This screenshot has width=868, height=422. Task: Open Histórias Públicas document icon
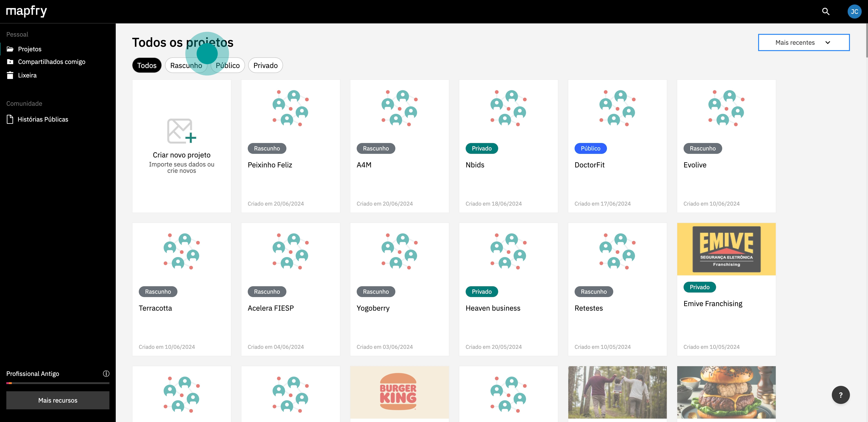[x=10, y=119]
